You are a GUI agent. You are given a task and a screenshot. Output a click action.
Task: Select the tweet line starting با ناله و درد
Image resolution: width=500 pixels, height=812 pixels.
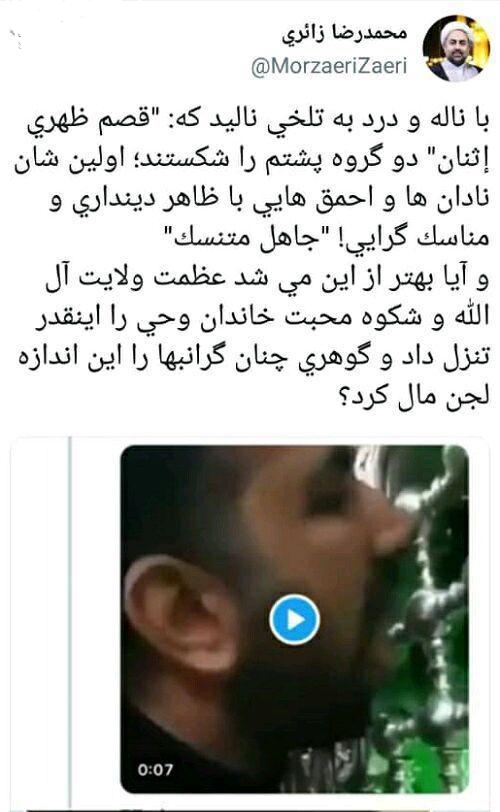[x=258, y=121]
